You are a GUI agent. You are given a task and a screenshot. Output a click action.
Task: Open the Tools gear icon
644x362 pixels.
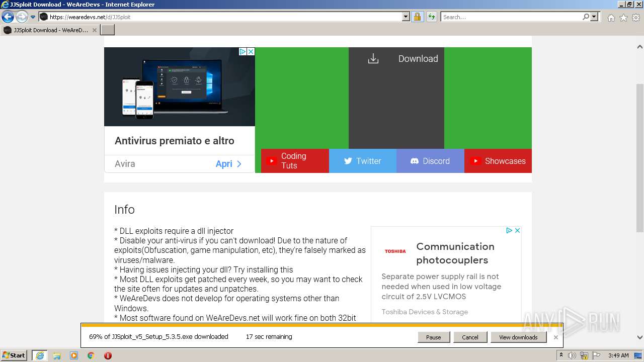click(x=636, y=18)
